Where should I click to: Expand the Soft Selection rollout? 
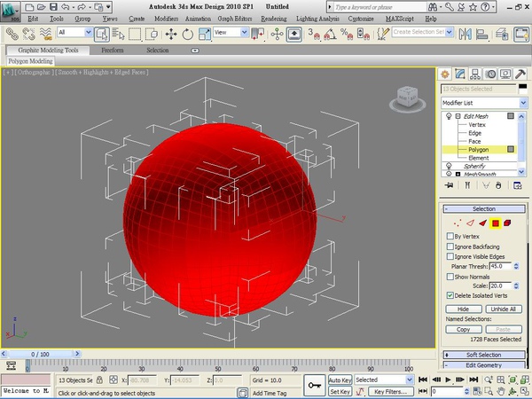pos(484,355)
